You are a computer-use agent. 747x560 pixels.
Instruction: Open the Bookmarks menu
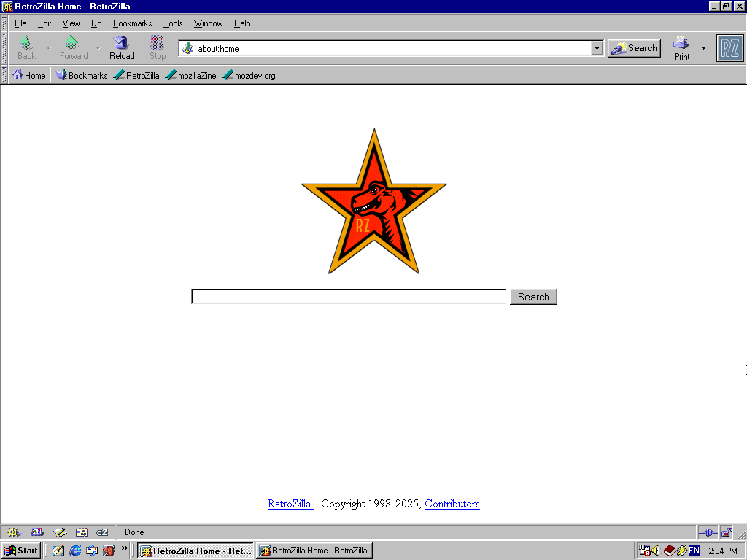tap(133, 23)
